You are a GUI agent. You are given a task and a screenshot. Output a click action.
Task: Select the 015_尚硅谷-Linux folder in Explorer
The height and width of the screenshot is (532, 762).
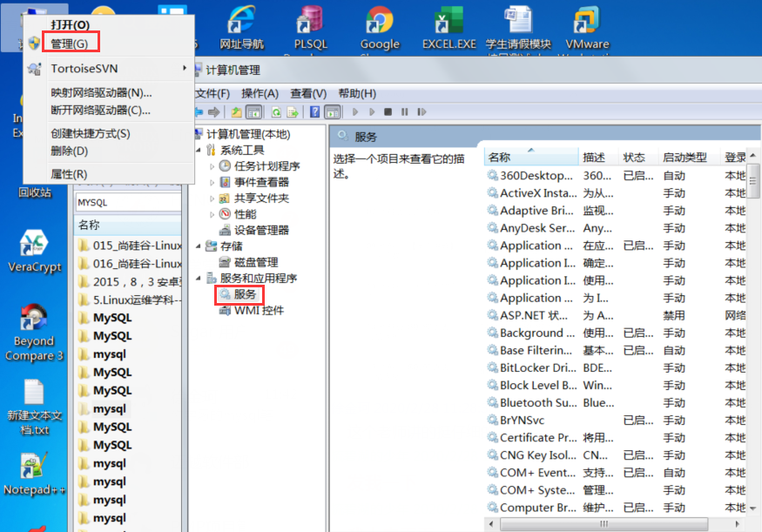[130, 246]
